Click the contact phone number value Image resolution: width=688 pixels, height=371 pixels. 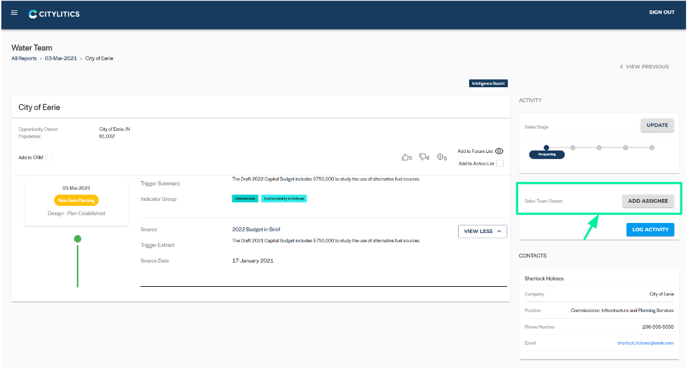point(658,327)
